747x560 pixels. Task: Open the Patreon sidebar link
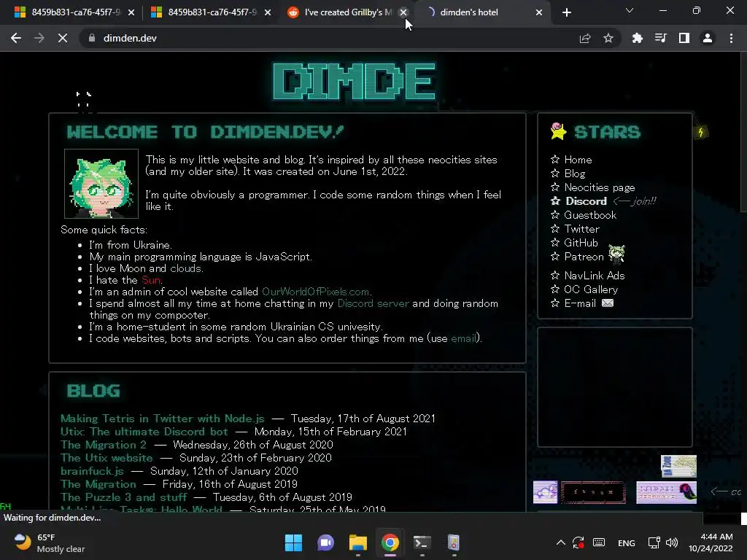[x=584, y=256]
